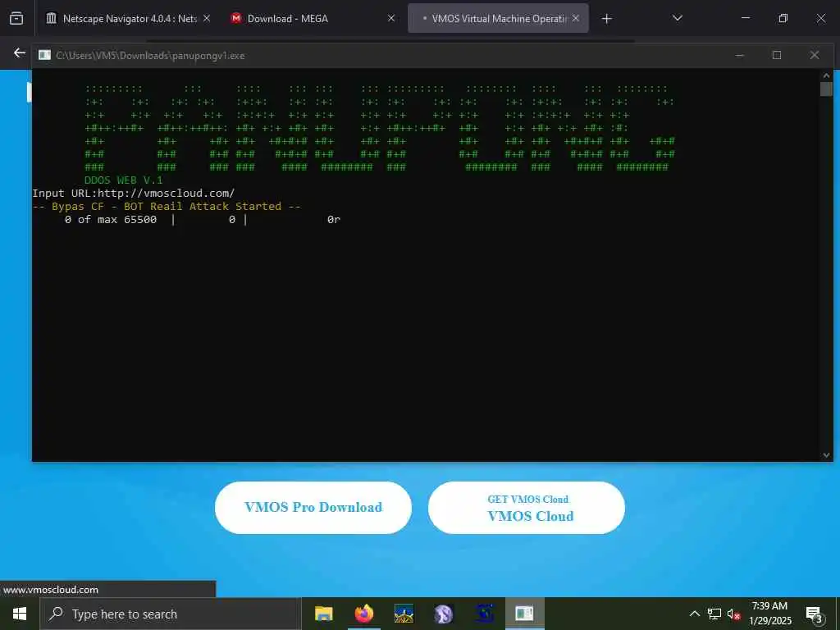Open a new browser tab

(x=606, y=19)
